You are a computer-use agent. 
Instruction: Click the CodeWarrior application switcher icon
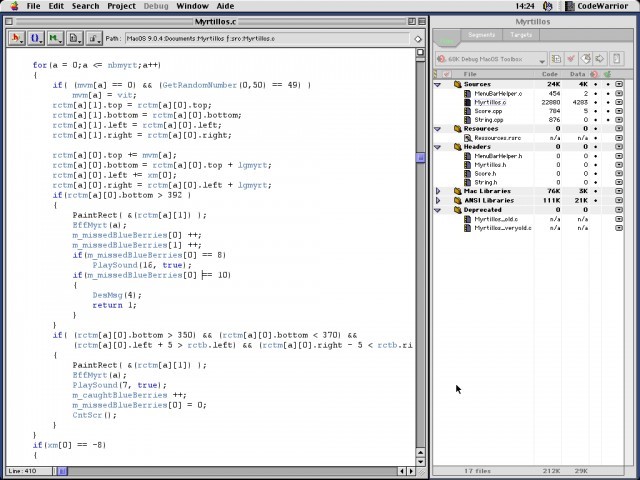(x=570, y=6)
